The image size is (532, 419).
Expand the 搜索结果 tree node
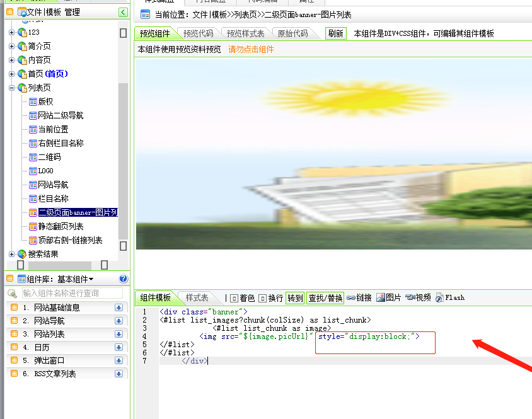(11, 254)
